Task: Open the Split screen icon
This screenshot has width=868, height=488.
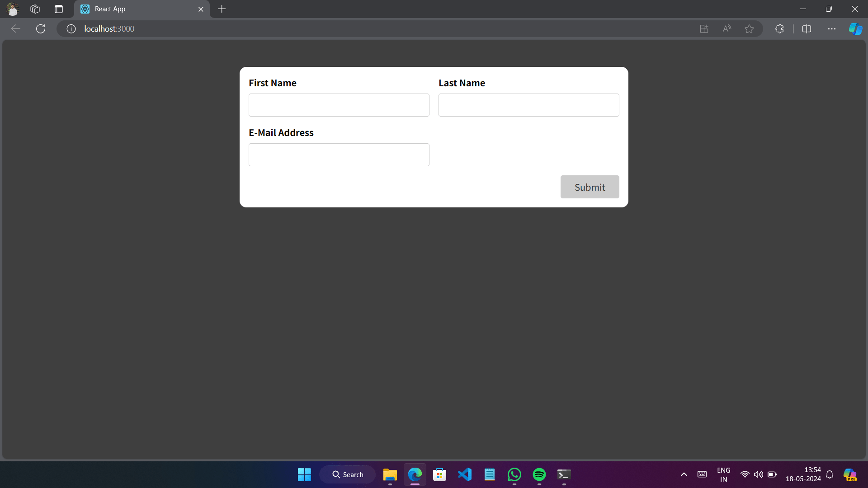Action: 807,29
